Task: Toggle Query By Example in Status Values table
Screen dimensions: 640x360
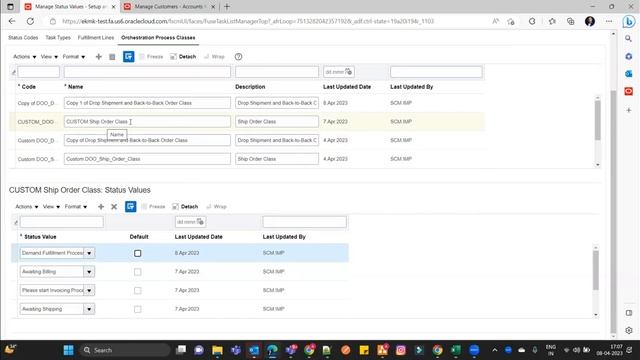Action: (131, 207)
